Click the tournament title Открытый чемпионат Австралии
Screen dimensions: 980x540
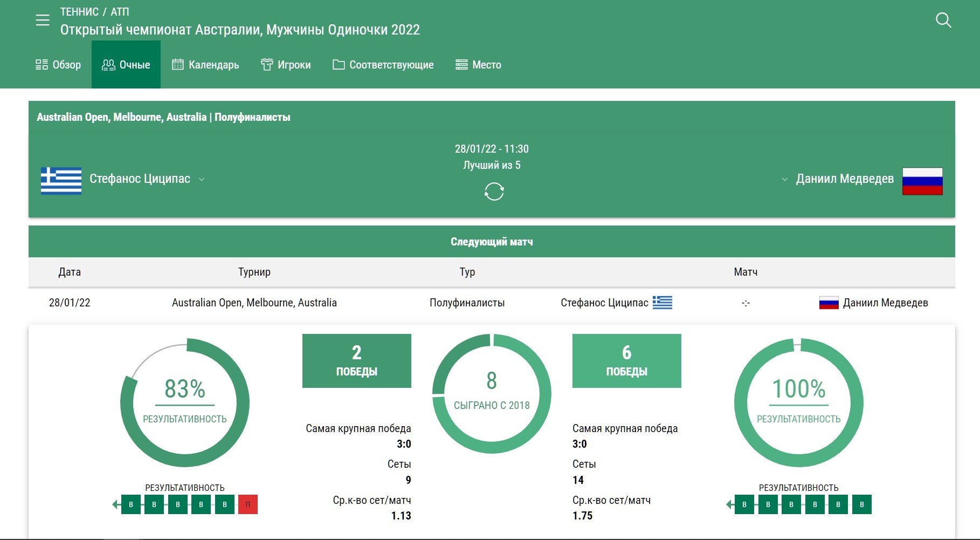tap(240, 30)
